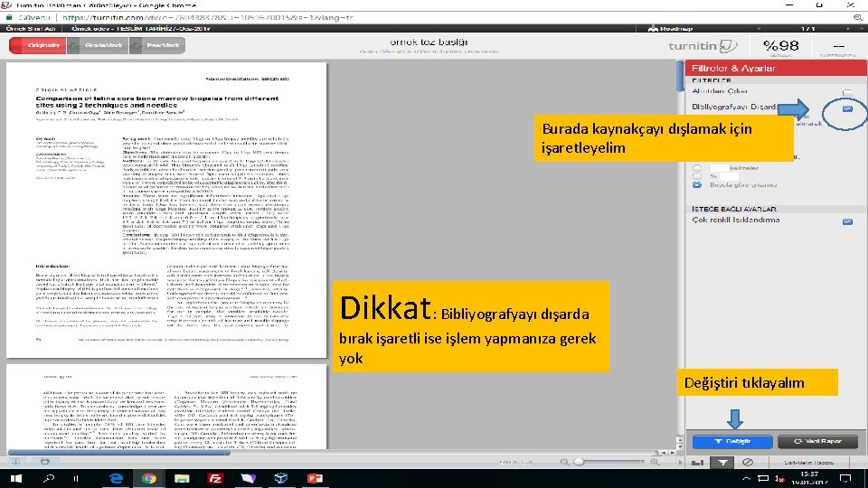Viewport: 868px width, 488px height.
Task: Select the % percentage radio option
Action: [697, 176]
